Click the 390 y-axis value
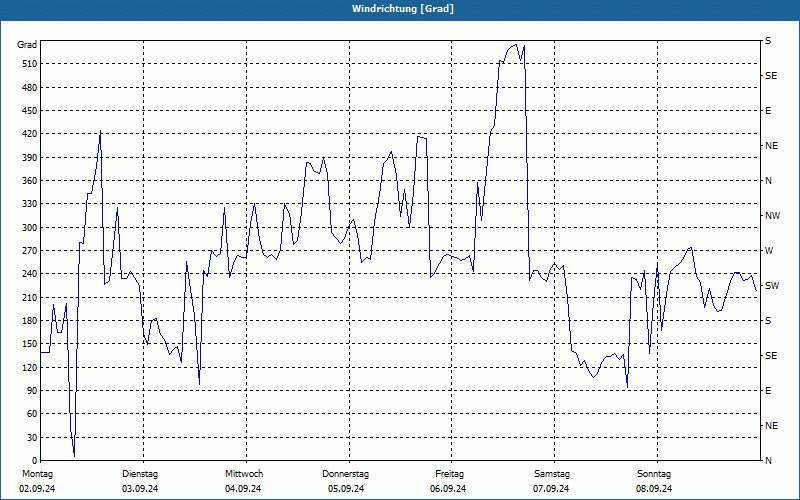 click(30, 158)
